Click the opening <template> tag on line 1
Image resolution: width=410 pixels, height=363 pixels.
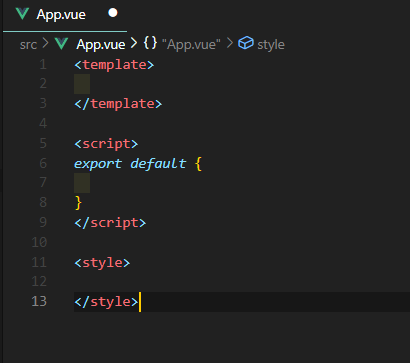pyautogui.click(x=114, y=65)
